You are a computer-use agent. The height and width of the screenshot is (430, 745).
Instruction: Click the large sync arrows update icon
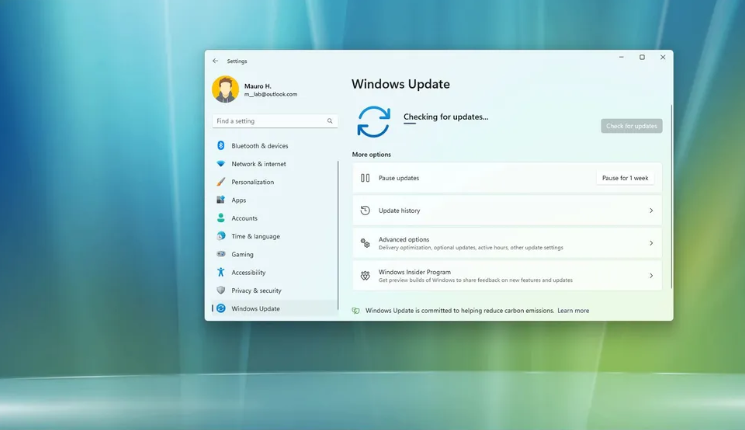(x=374, y=122)
